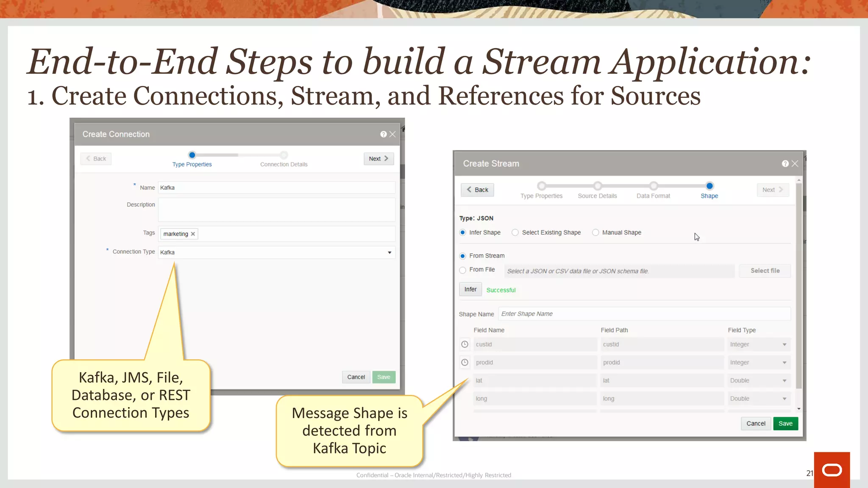Image resolution: width=868 pixels, height=488 pixels.
Task: Click the Oracle logo
Action: (832, 470)
